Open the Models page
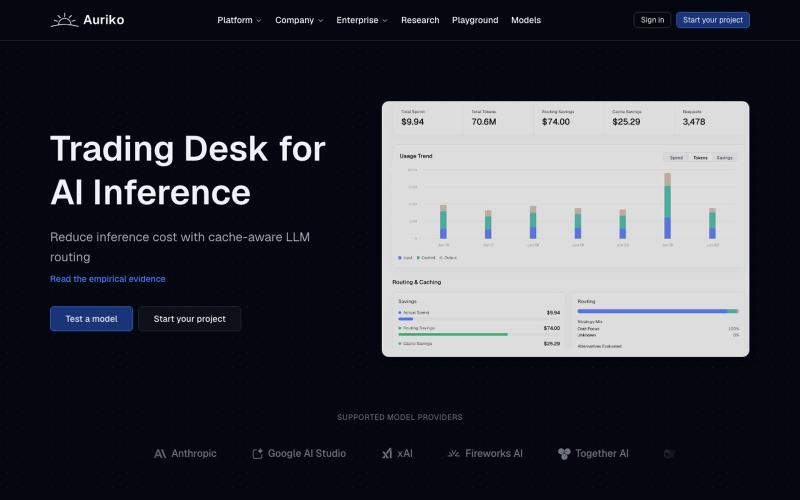Viewport: 800px width, 500px height. click(x=526, y=20)
